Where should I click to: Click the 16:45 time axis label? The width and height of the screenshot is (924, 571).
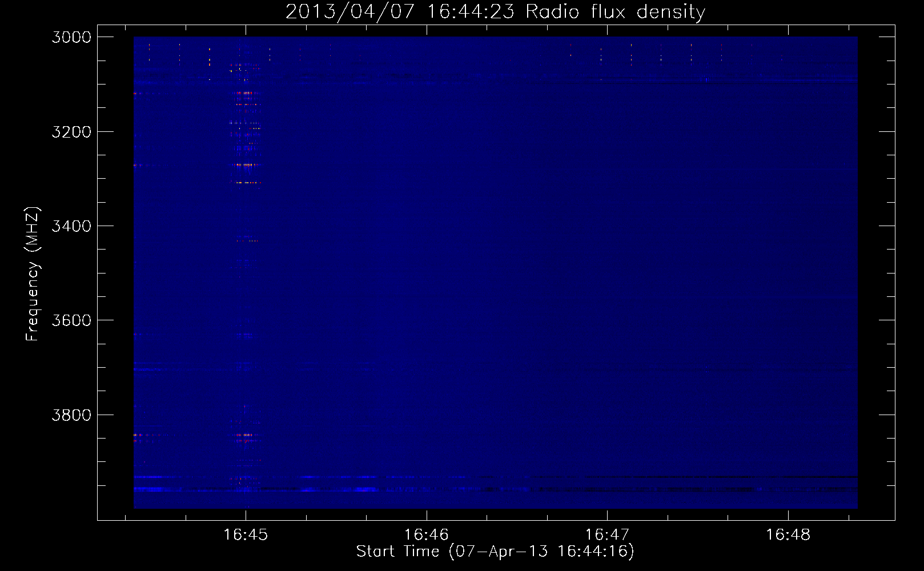[246, 535]
